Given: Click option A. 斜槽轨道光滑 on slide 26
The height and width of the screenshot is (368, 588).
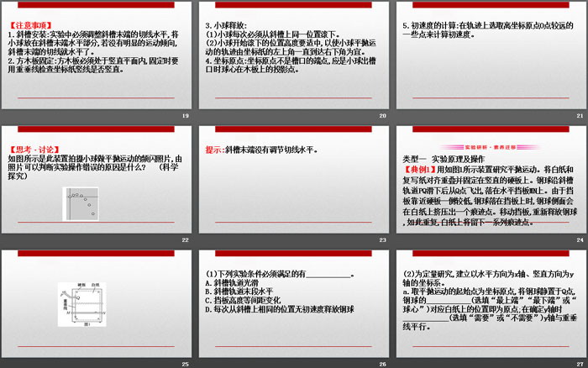Looking at the screenshot, I should (x=232, y=283).
